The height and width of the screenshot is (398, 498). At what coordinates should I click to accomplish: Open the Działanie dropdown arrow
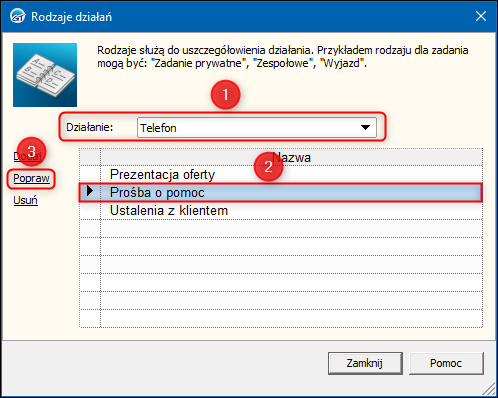365,127
